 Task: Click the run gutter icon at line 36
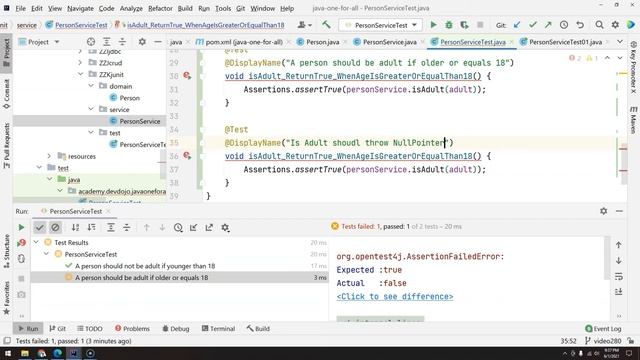coord(187,156)
